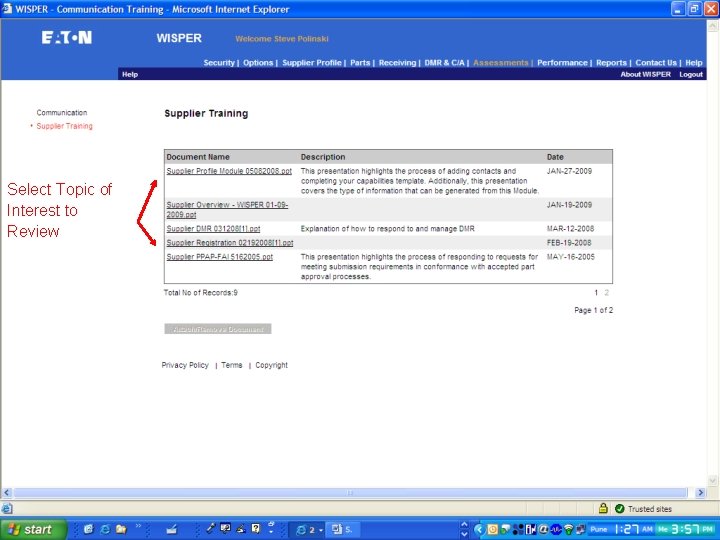Open the folder icon in quick launch
This screenshot has height=540, width=720.
pos(121,529)
